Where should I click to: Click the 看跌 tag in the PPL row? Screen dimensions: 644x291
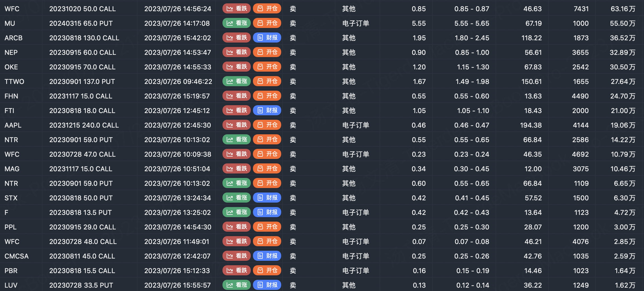click(x=236, y=227)
